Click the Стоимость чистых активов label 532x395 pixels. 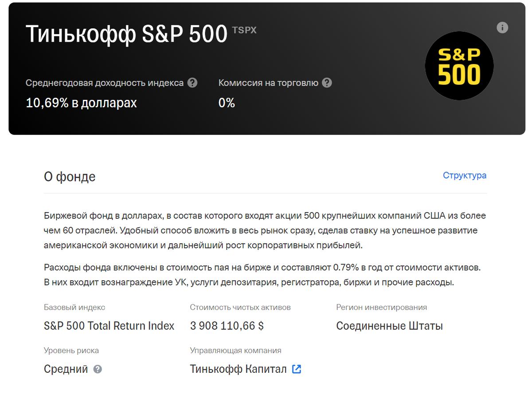(240, 307)
